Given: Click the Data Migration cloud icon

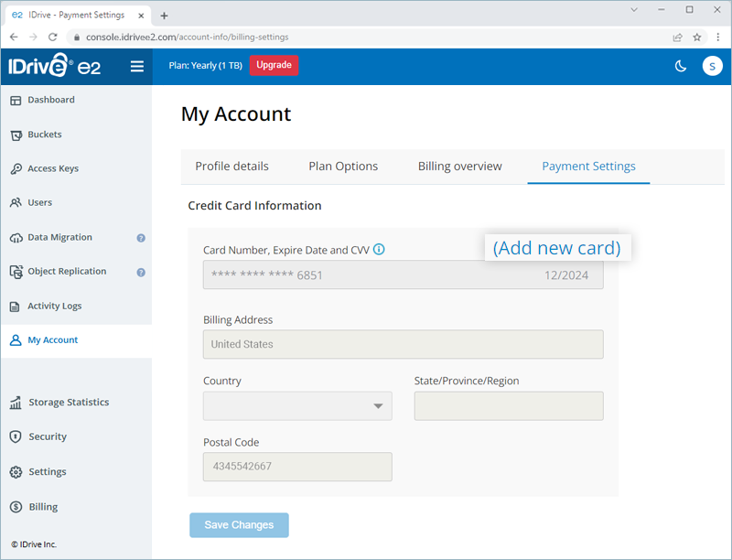Looking at the screenshot, I should coord(16,238).
